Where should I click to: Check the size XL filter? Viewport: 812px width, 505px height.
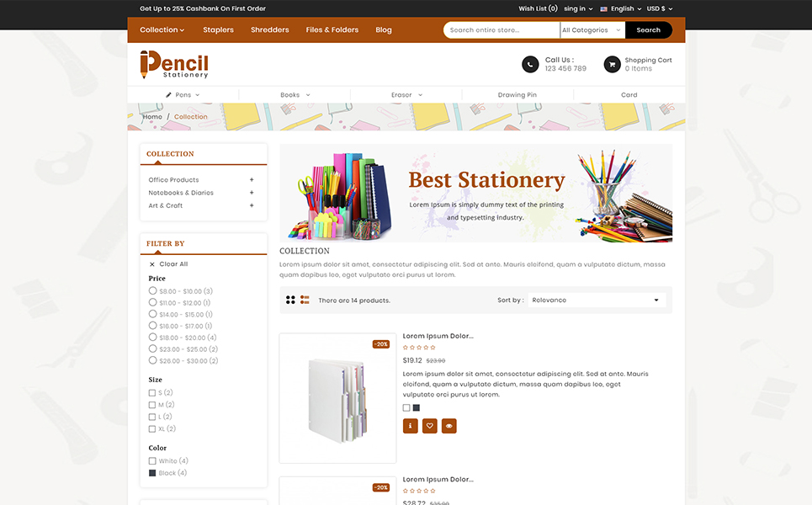(152, 429)
